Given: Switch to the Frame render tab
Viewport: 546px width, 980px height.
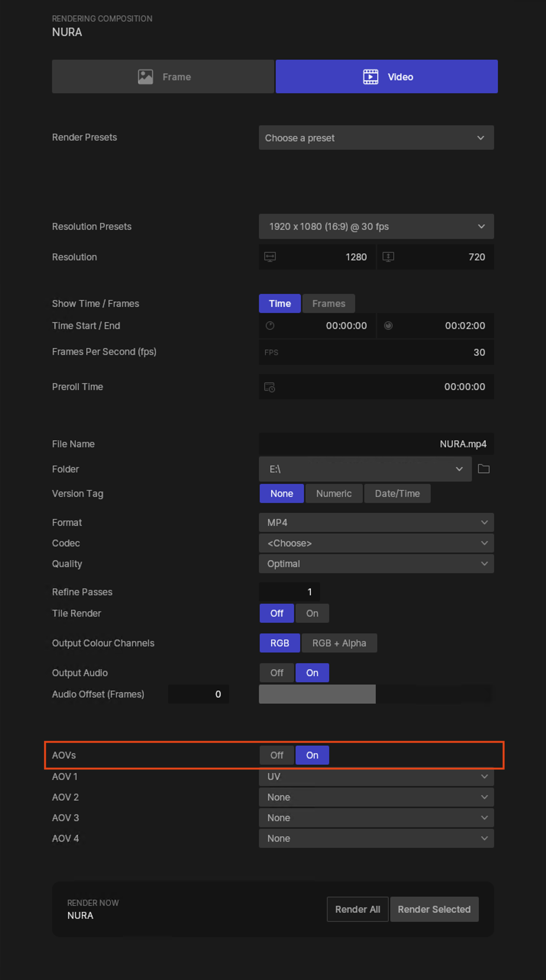Looking at the screenshot, I should [163, 76].
